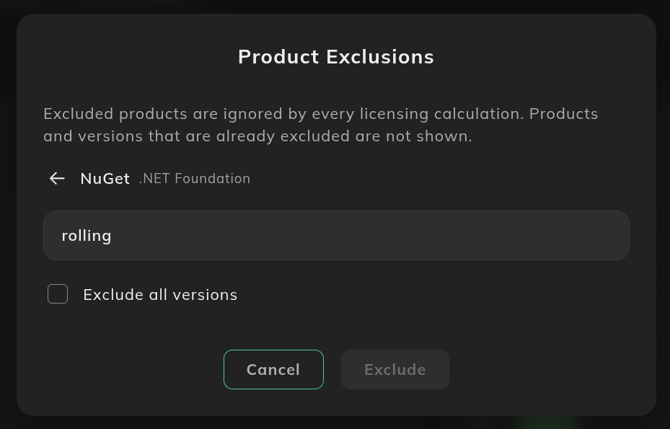The image size is (670, 429).
Task: Click the 'Exclude all versions' label text
Action: (160, 295)
